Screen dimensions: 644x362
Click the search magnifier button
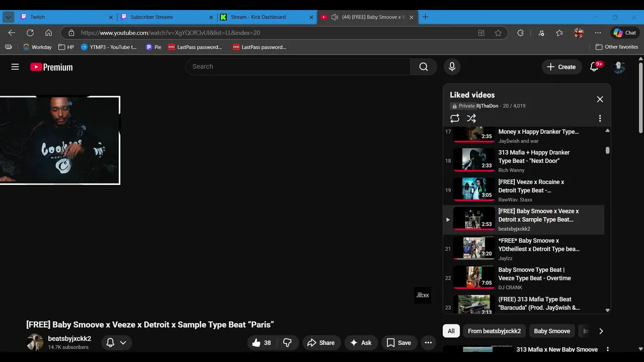[424, 67]
